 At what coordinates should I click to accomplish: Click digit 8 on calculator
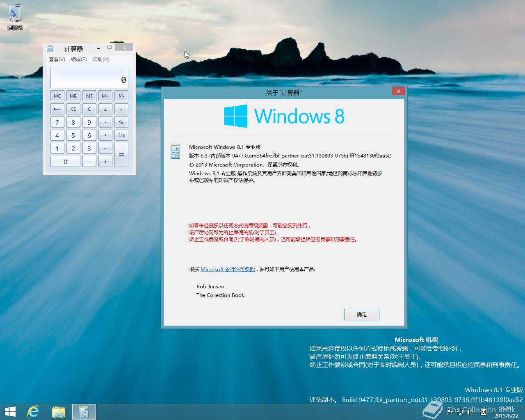[73, 122]
